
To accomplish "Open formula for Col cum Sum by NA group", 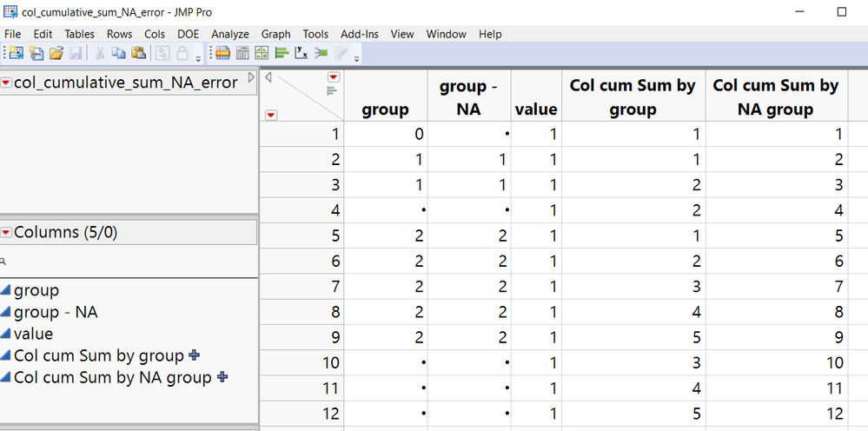I will click(x=222, y=377).
